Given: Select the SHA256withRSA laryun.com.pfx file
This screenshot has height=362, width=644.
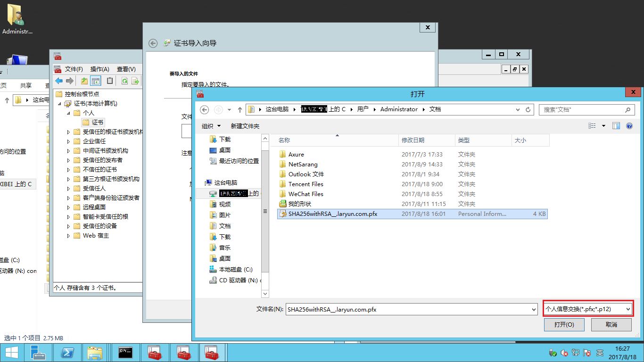Looking at the screenshot, I should coord(332,214).
